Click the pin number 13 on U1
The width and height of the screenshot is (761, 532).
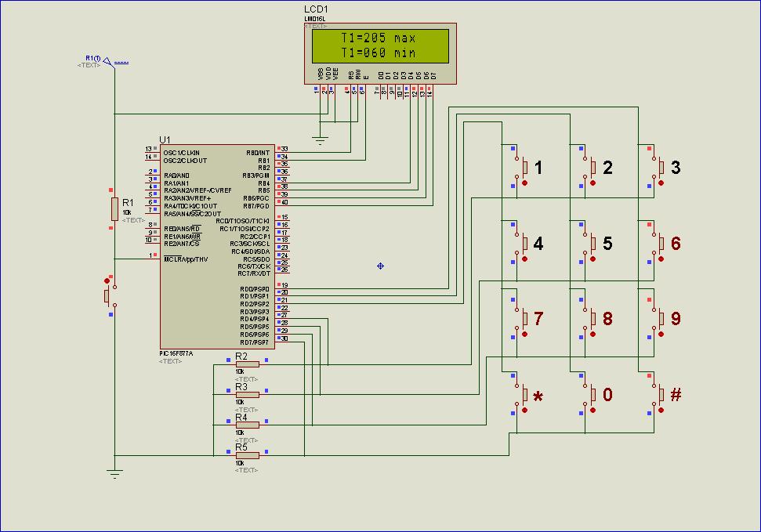coord(148,149)
